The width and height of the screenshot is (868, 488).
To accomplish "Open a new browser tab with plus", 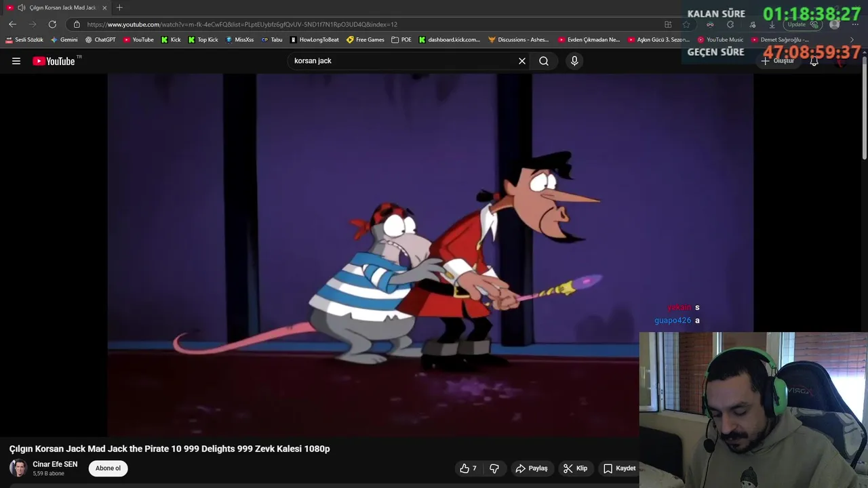I will (119, 7).
